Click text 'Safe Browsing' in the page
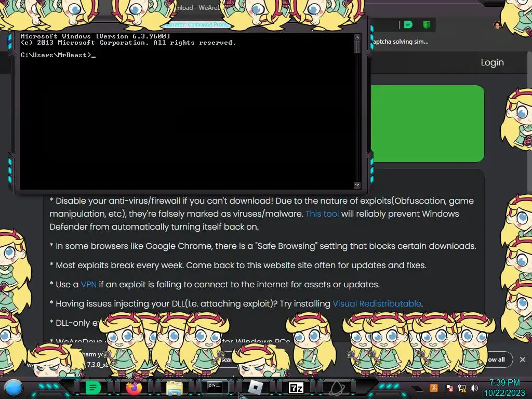532x399 pixels. (x=286, y=246)
